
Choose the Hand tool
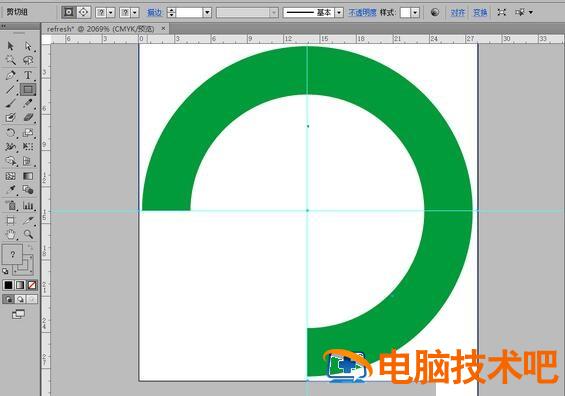(x=10, y=235)
